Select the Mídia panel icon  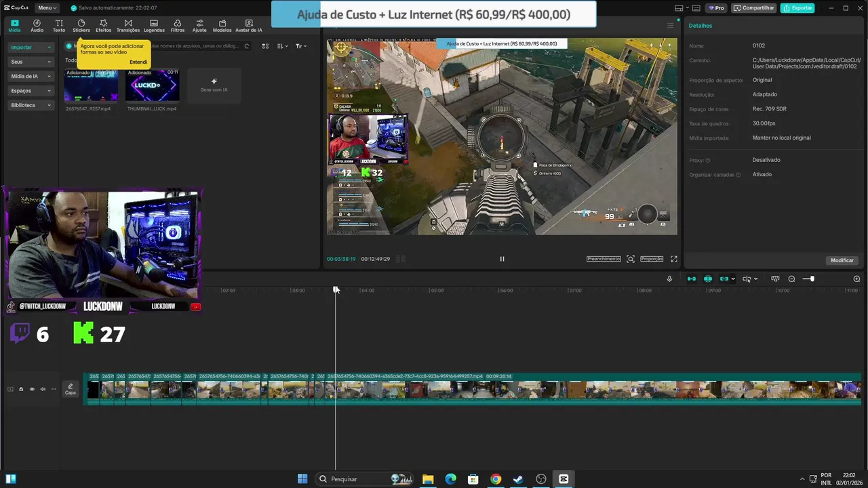click(14, 26)
